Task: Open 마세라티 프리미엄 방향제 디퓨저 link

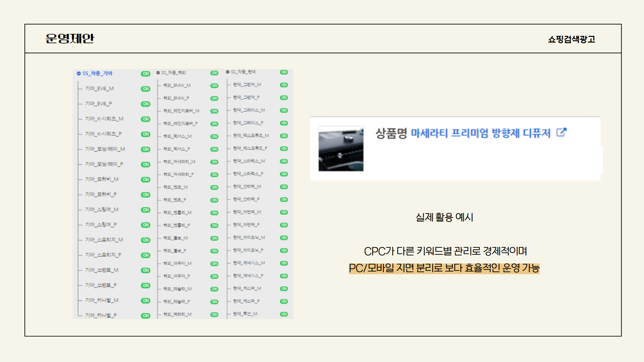Action: tap(480, 133)
